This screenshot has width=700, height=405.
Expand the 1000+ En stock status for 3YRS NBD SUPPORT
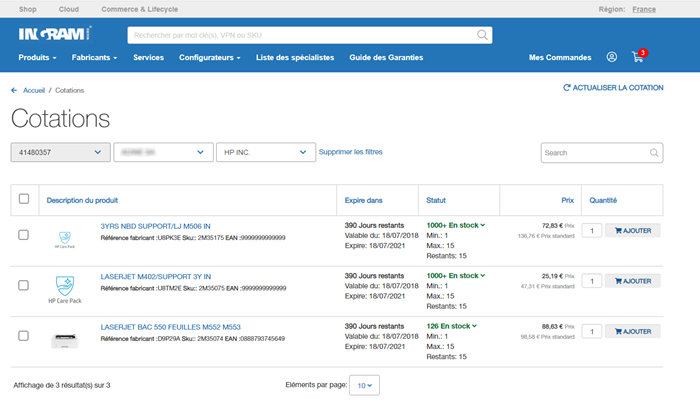[456, 225]
